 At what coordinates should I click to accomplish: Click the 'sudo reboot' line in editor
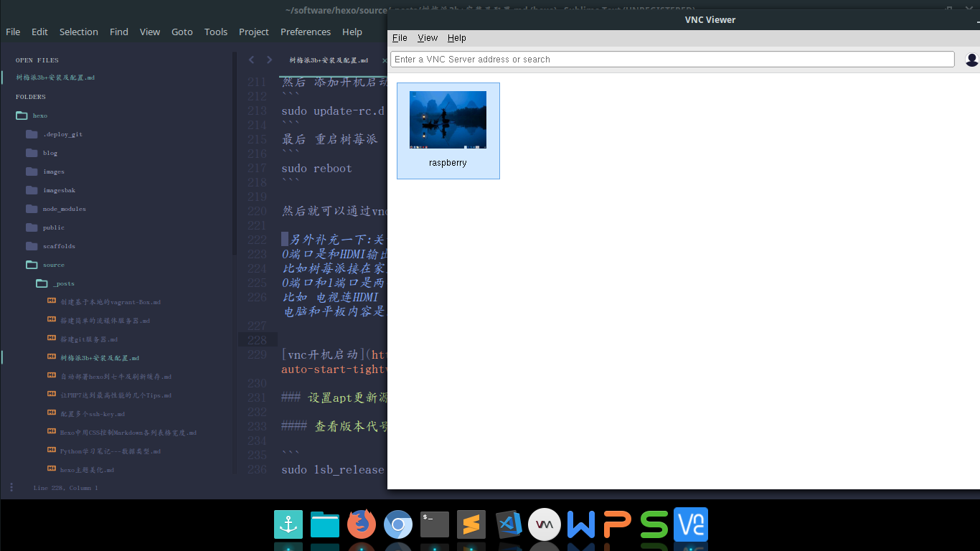pos(316,168)
